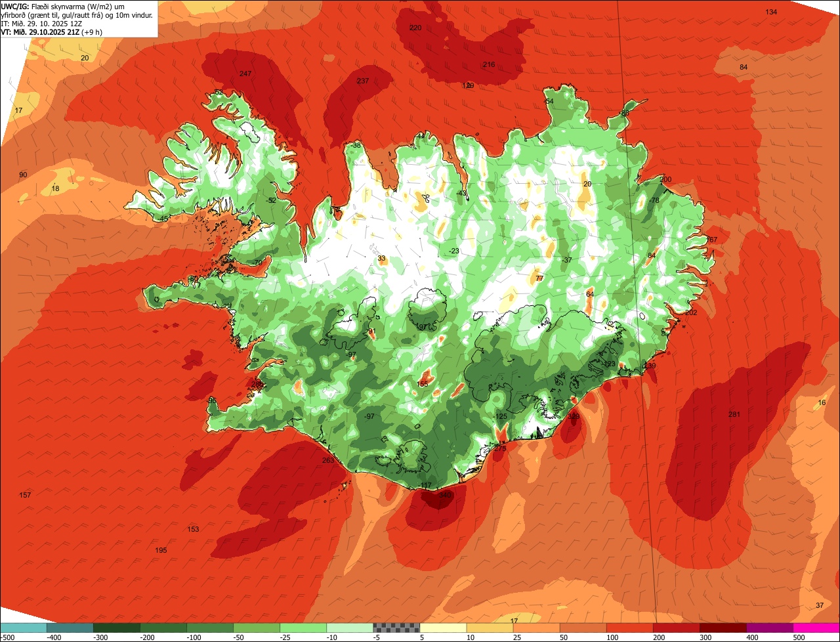Choose the darkest green -300 to -200 swatch
Image resolution: width=840 pixels, height=642 pixels.
(x=116, y=628)
